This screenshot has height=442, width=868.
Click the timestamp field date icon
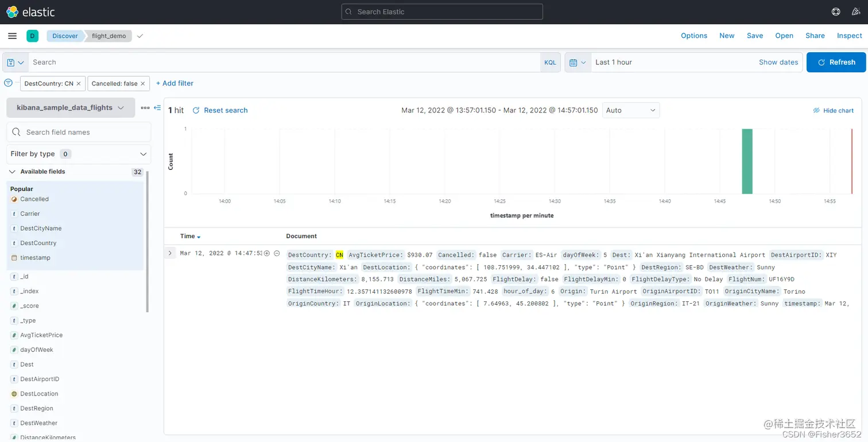tap(14, 258)
